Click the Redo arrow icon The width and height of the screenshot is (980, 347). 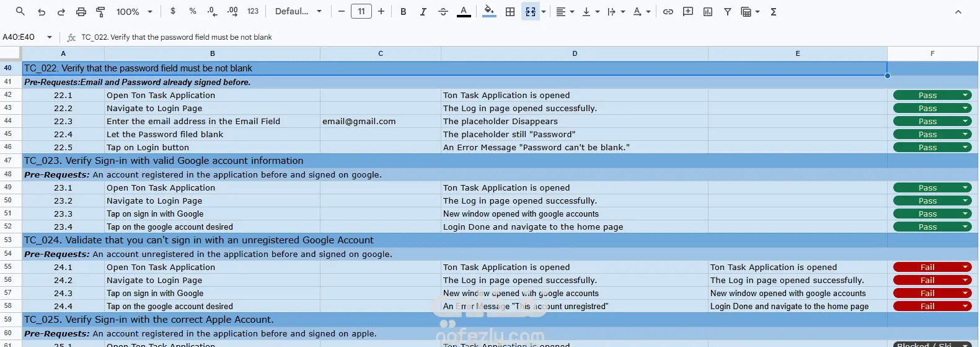point(61,11)
